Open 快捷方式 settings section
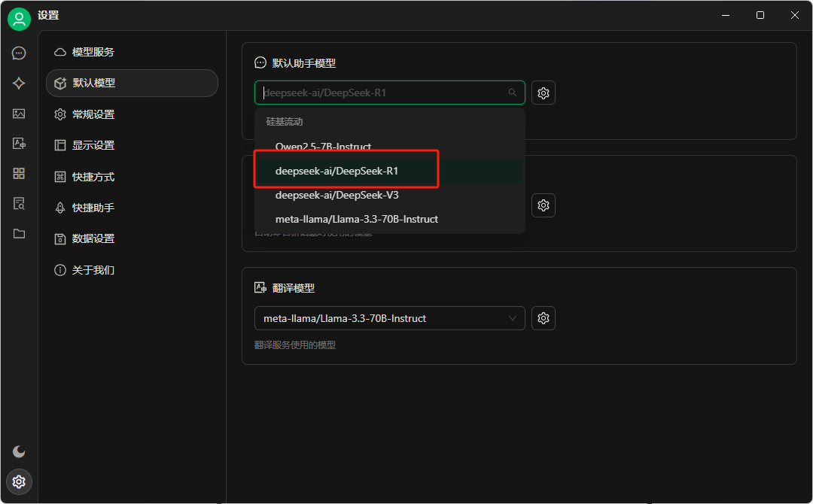Viewport: 813px width, 504px height. pos(132,177)
